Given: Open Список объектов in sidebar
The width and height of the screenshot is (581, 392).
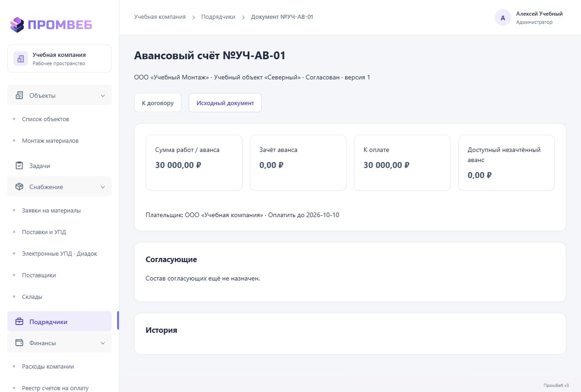Looking at the screenshot, I should point(45,119).
